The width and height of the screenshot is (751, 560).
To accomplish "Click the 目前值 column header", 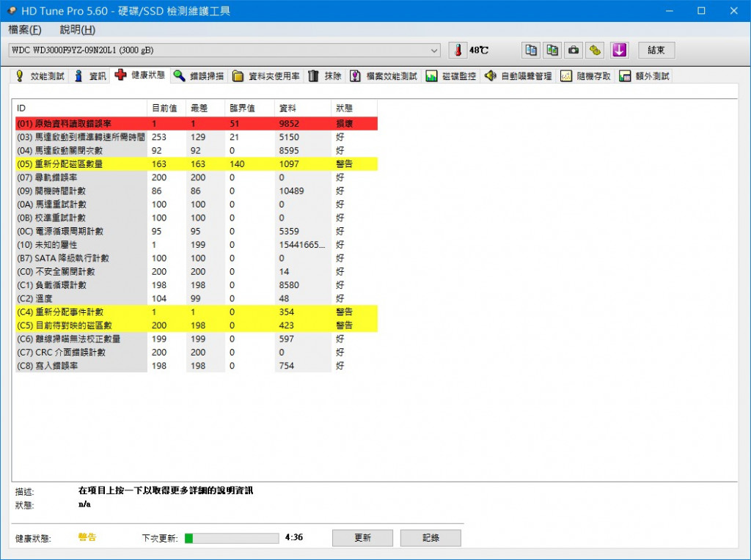I will (166, 108).
